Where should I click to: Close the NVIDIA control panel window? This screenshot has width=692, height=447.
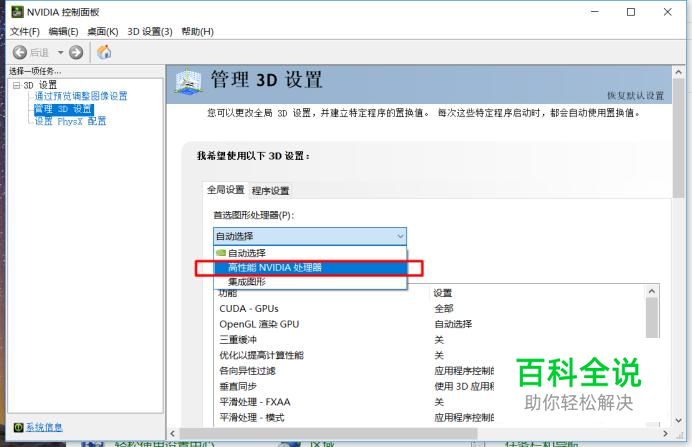click(x=668, y=12)
